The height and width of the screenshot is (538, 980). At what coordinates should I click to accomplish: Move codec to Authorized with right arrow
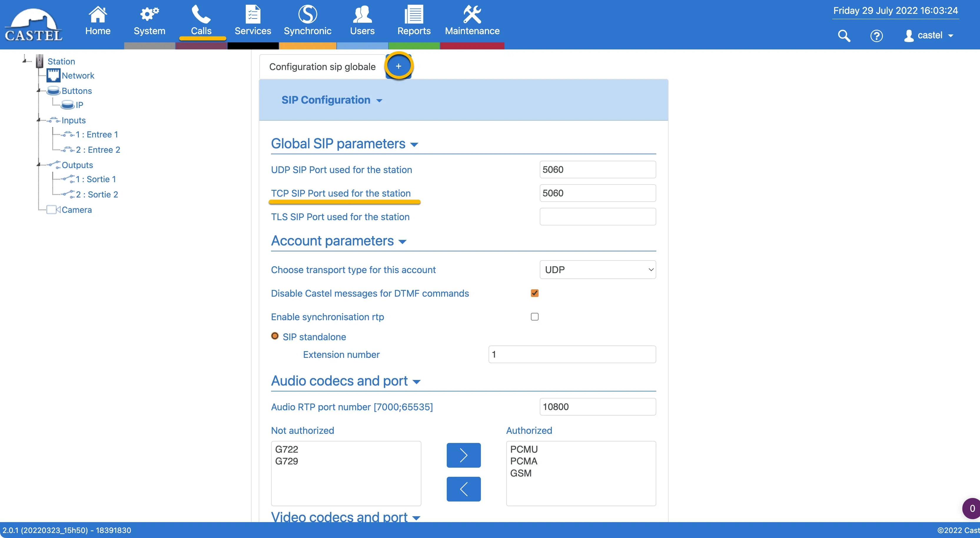464,455
